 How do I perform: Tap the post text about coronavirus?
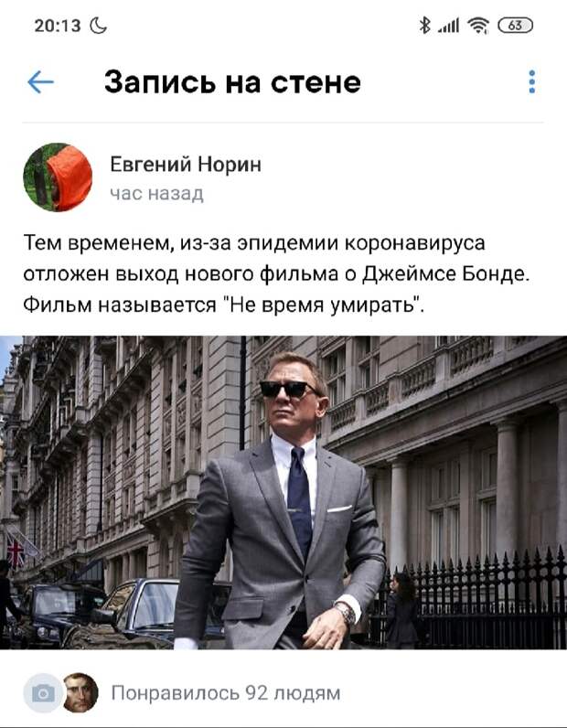point(277,274)
